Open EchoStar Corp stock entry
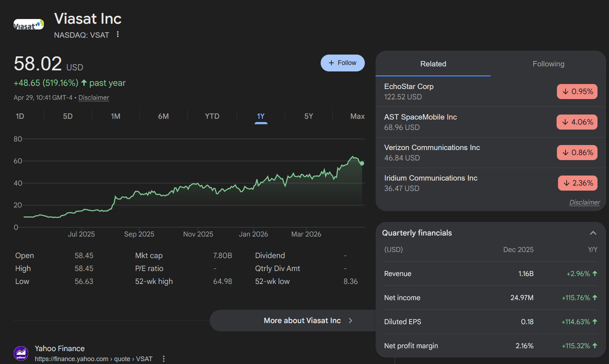Image resolution: width=609 pixels, height=364 pixels. point(491,92)
